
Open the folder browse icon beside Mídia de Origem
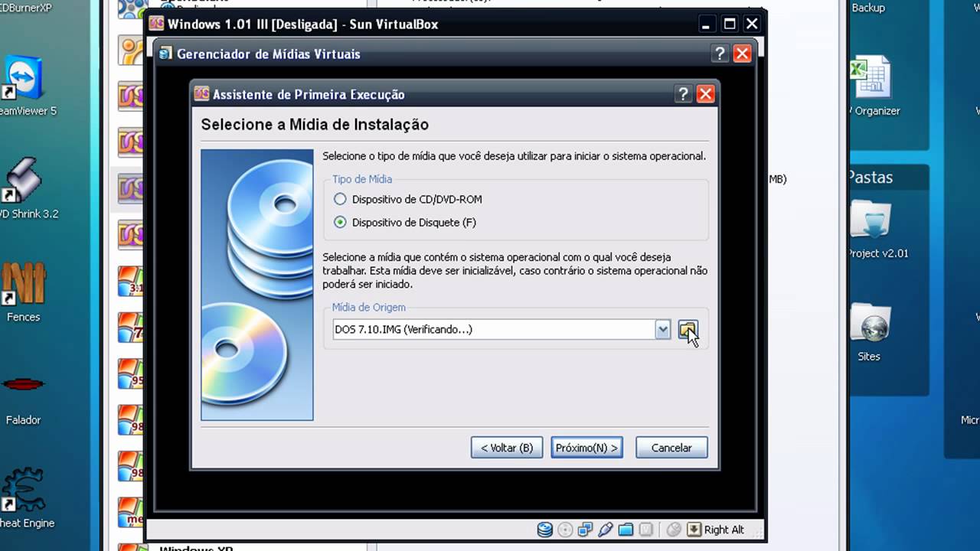pyautogui.click(x=688, y=330)
